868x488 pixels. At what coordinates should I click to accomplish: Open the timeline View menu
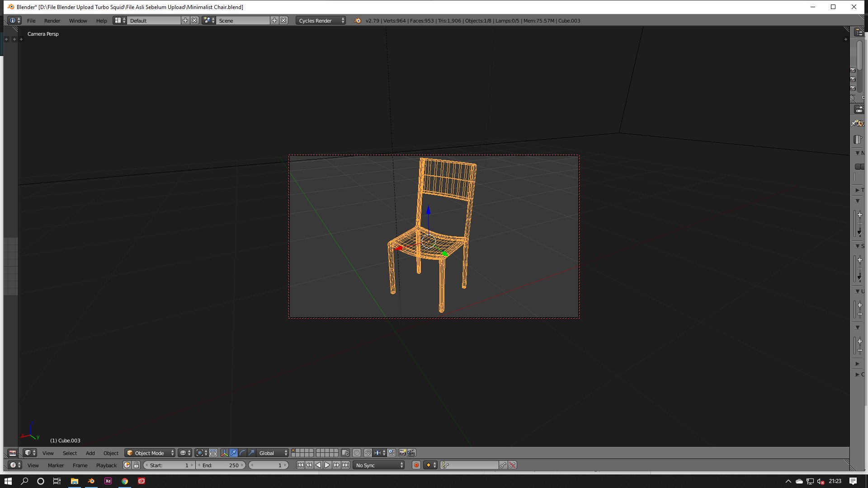(x=33, y=465)
